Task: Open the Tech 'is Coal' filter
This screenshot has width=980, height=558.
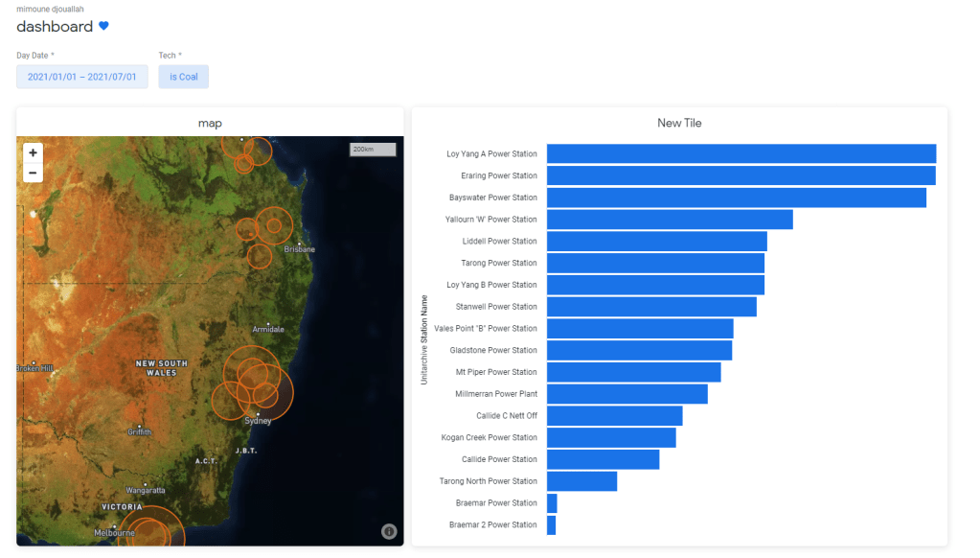Action: click(183, 77)
